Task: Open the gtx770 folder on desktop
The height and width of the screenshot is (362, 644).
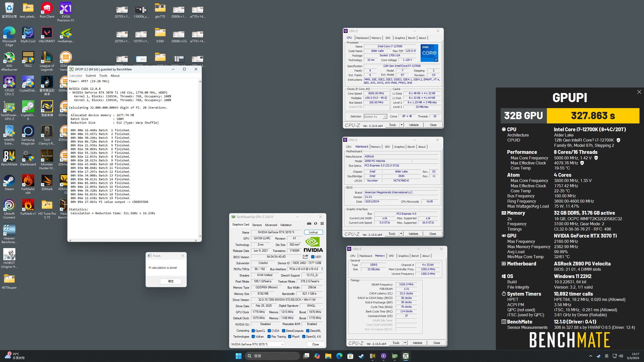Action: [160, 10]
